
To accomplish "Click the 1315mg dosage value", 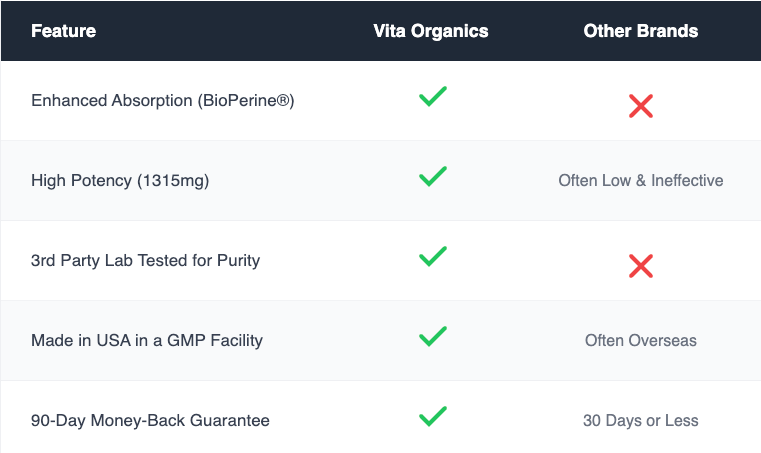I will click(x=173, y=181).
